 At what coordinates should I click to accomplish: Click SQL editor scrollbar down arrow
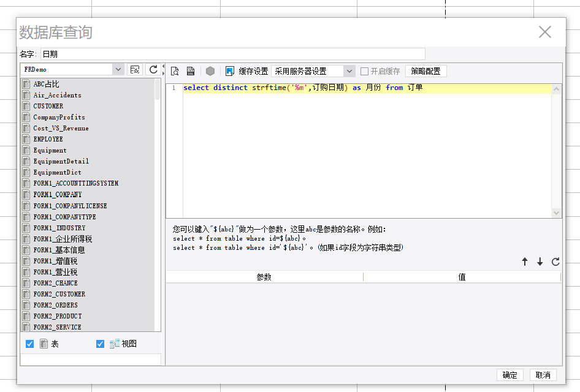pyautogui.click(x=556, y=213)
